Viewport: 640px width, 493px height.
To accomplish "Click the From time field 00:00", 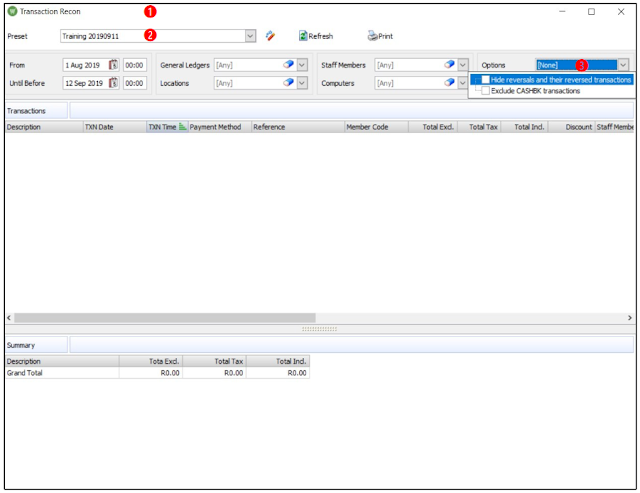I will point(134,65).
